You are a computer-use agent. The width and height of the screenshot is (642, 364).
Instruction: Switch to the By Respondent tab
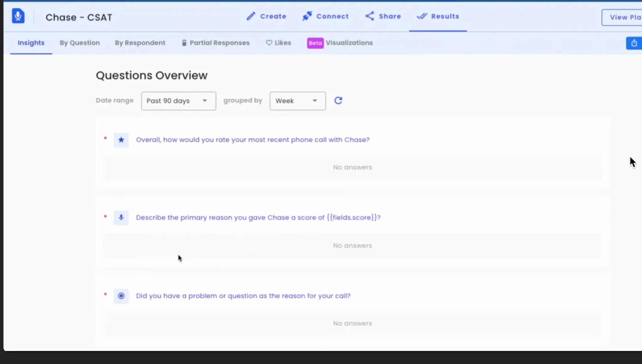[x=140, y=43]
